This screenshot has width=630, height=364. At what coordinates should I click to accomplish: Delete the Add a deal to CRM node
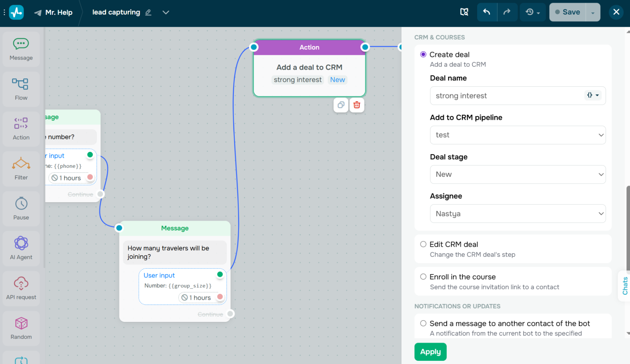[357, 105]
